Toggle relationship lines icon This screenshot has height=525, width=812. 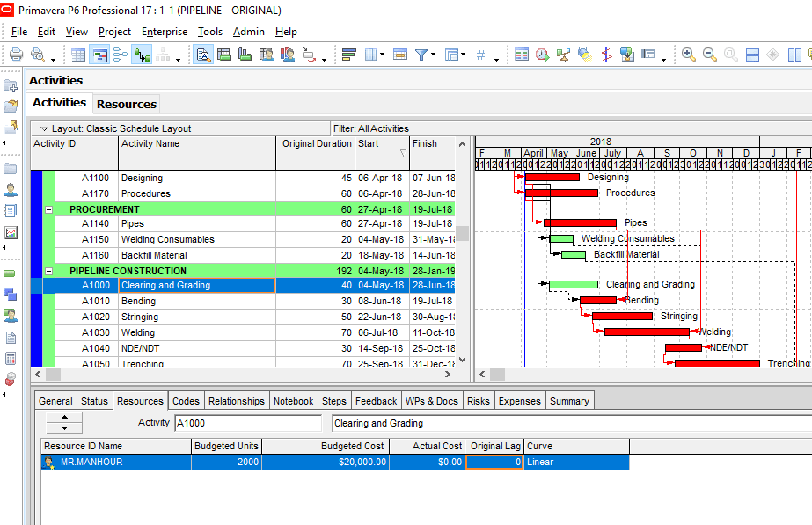(x=142, y=55)
